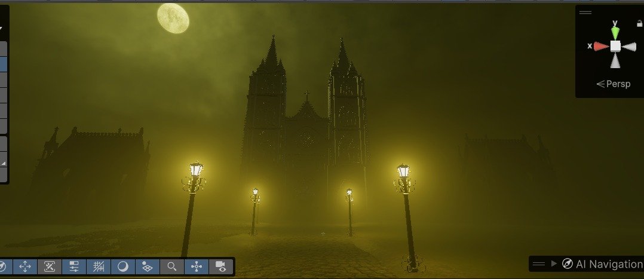Expand the AI Navigation overlay arrow

(x=554, y=263)
